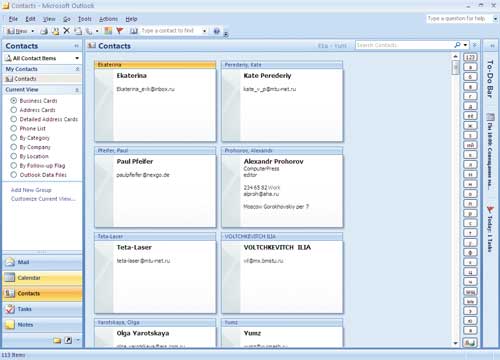
Task: Click the Contacts navigation pane button
Action: tap(42, 293)
